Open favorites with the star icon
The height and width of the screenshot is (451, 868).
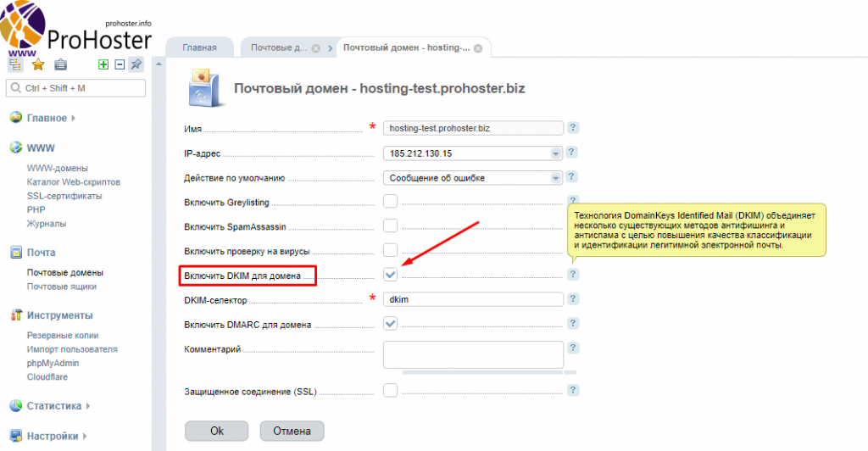(x=38, y=64)
